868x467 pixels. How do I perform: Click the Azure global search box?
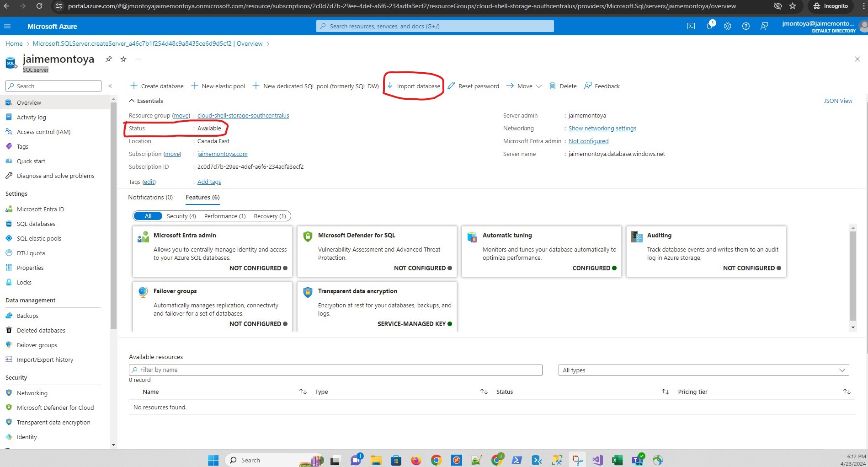click(435, 26)
